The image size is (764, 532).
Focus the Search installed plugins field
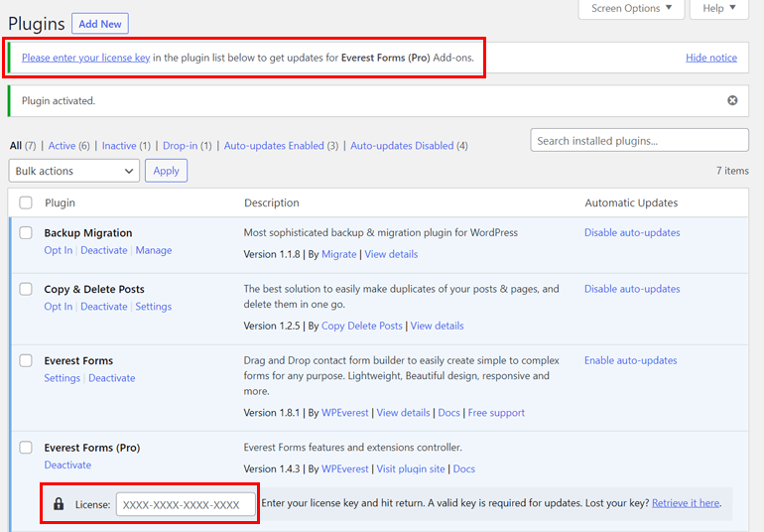click(639, 140)
